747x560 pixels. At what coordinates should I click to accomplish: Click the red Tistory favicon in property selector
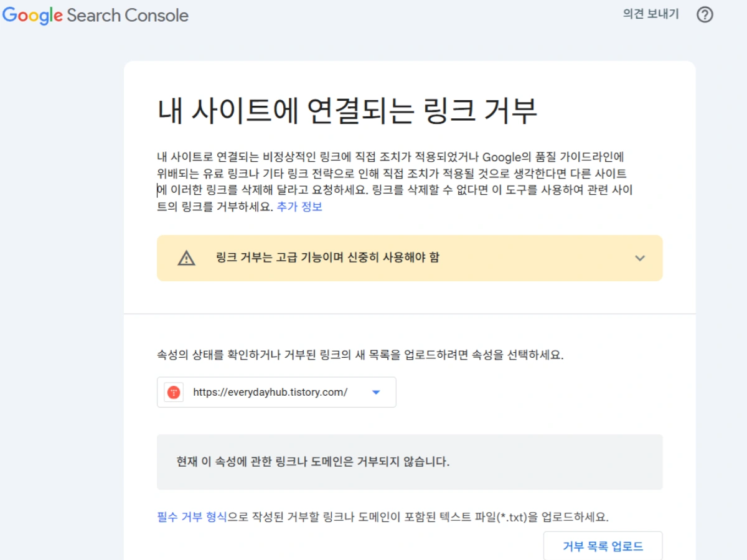tap(174, 392)
